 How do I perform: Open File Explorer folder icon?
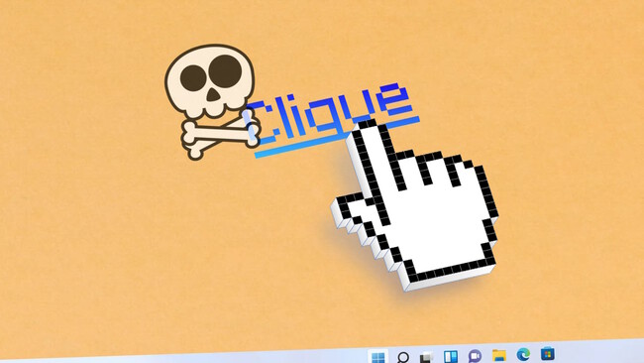(499, 355)
